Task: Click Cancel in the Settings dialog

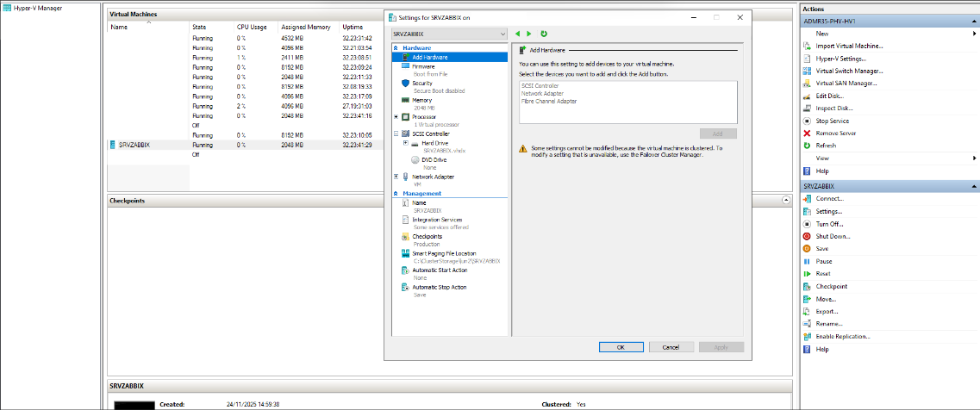Action: tap(671, 347)
